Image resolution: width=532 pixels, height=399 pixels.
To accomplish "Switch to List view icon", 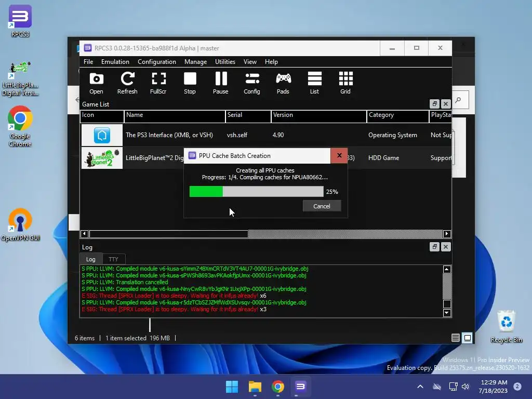I will pyautogui.click(x=314, y=83).
